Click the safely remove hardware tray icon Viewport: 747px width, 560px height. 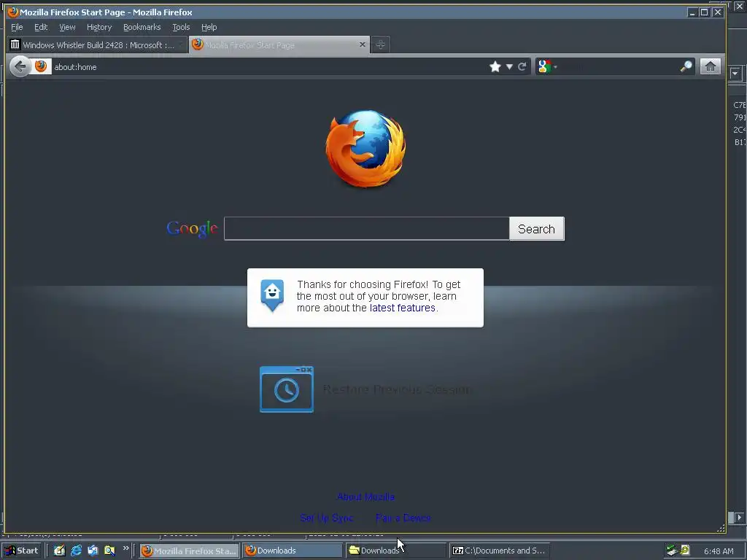coord(672,551)
